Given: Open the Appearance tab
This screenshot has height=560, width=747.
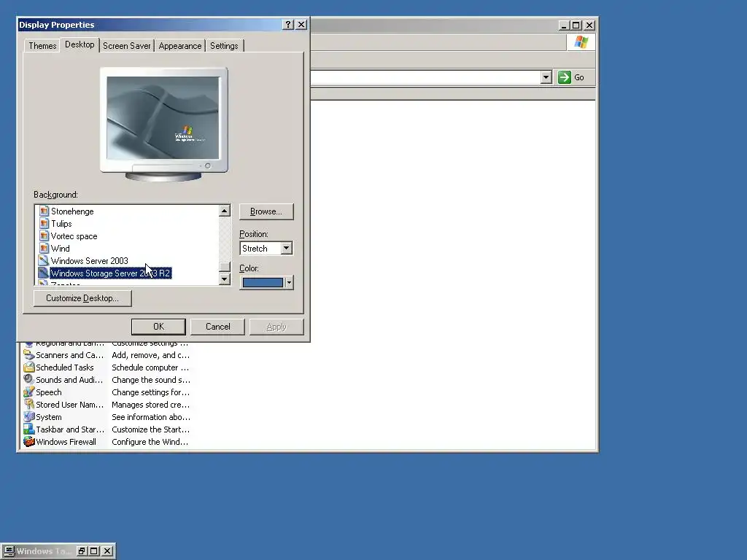Looking at the screenshot, I should coord(180,46).
